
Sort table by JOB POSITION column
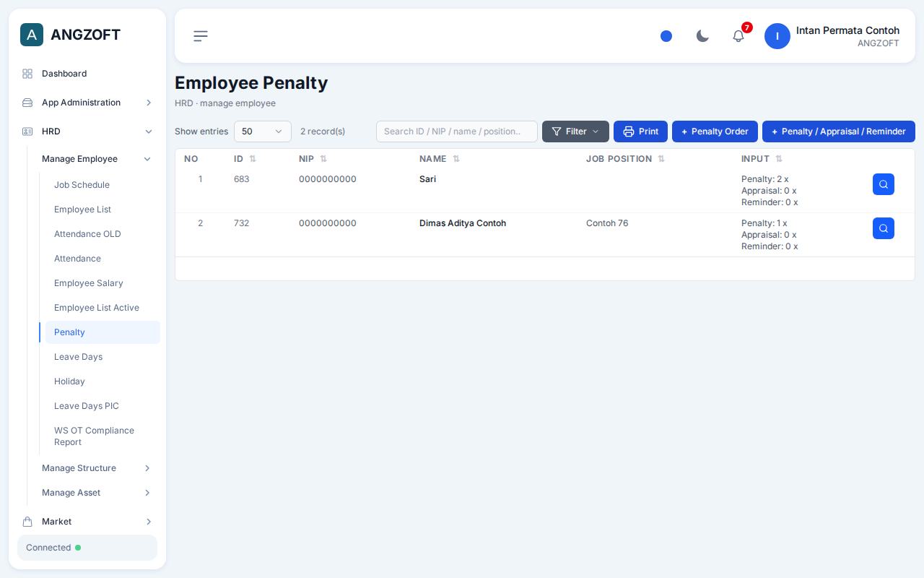click(x=625, y=159)
